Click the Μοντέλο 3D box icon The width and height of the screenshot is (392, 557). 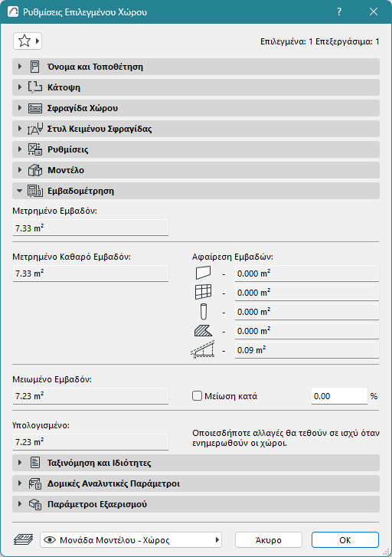click(x=34, y=170)
